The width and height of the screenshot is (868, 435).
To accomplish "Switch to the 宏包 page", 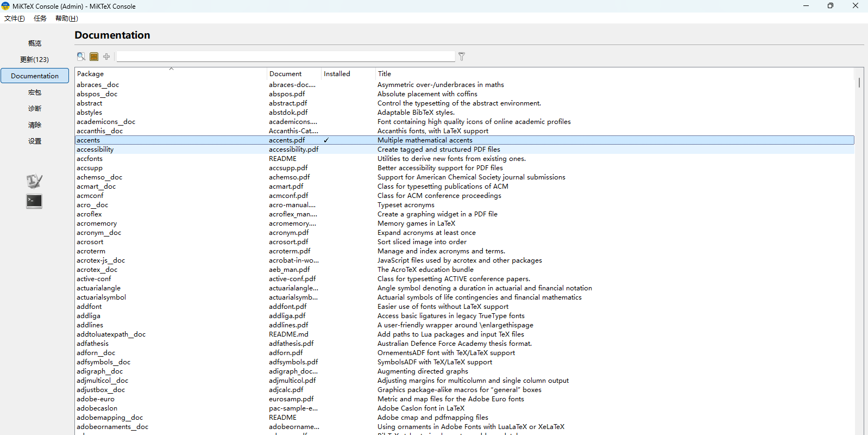I will pos(35,92).
